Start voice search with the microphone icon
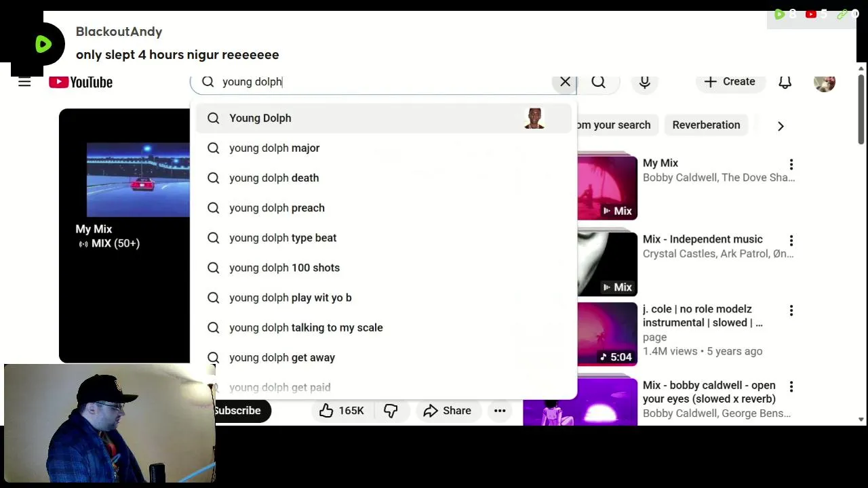 [645, 82]
